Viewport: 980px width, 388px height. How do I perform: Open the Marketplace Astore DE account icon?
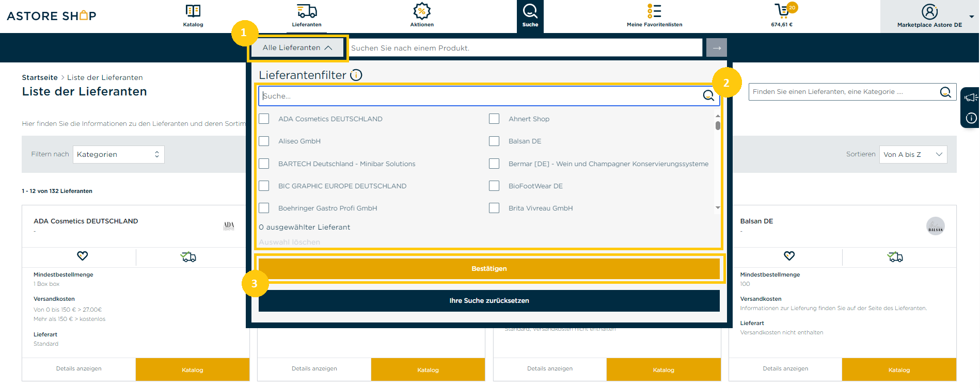929,11
